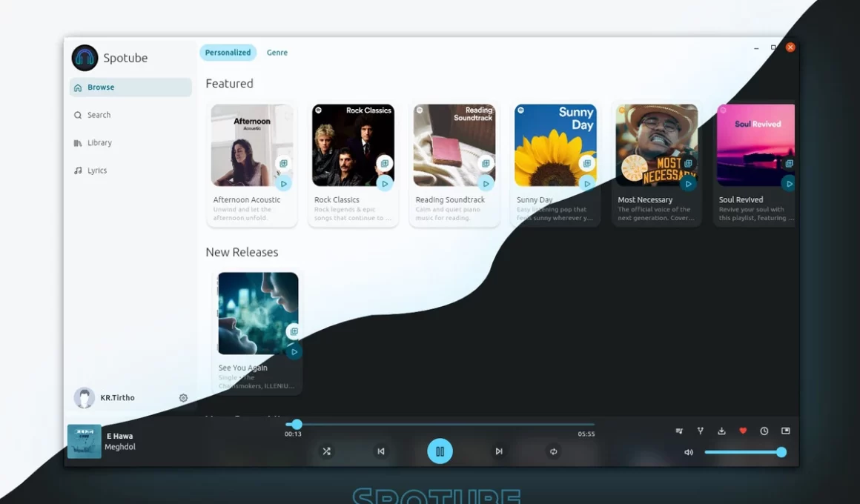Click the add icon on Soul Revived card
The image size is (860, 504).
pyautogui.click(x=789, y=164)
